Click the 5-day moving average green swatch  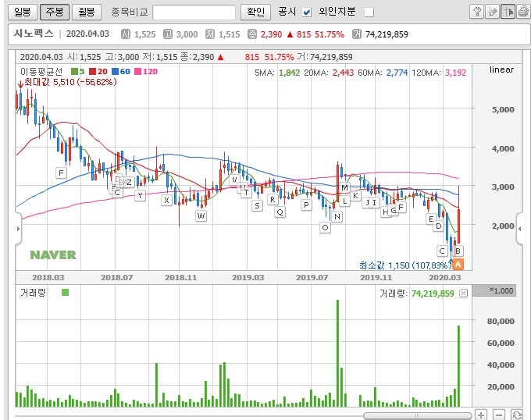pos(74,71)
